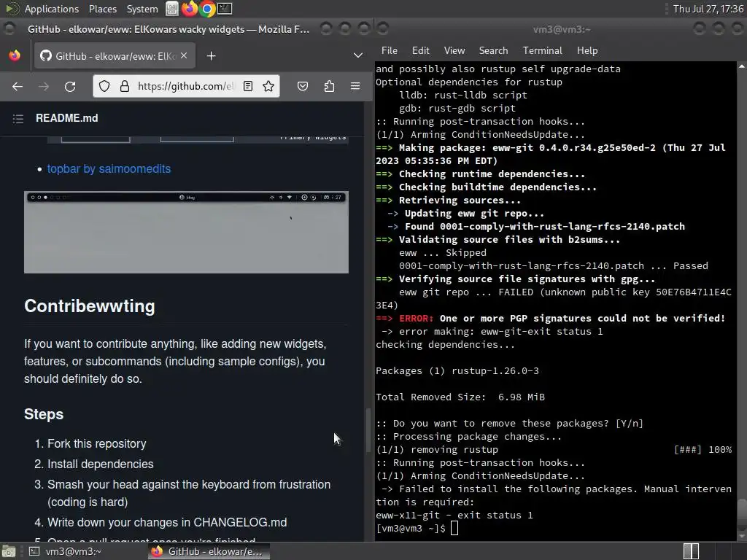Screen dimensions: 747x560
Task: Toggle reader view in the address bar
Action: click(248, 86)
